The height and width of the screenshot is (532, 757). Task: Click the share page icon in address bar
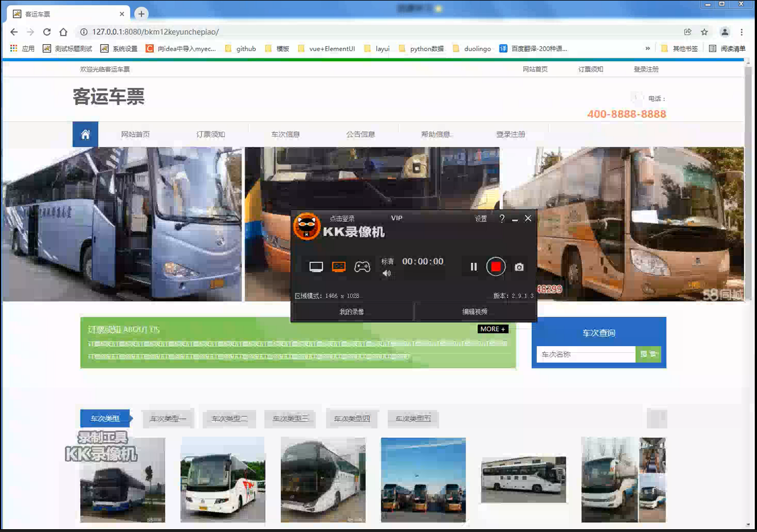(687, 32)
